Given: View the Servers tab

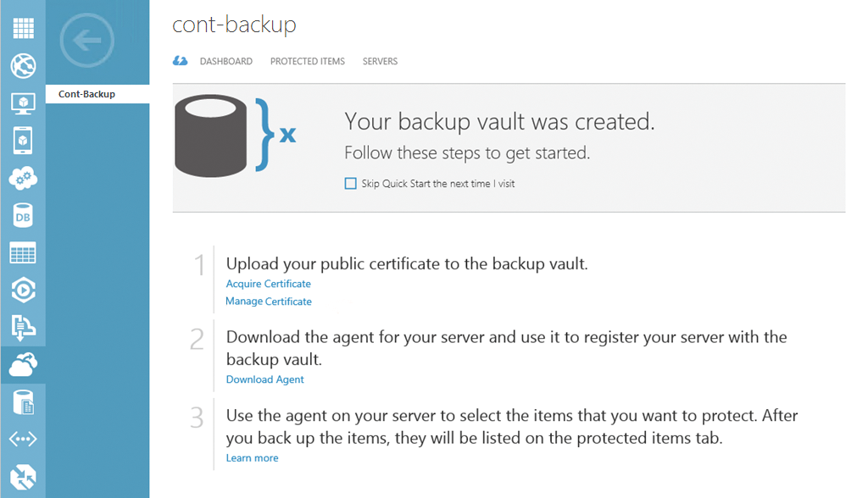Looking at the screenshot, I should pos(380,61).
